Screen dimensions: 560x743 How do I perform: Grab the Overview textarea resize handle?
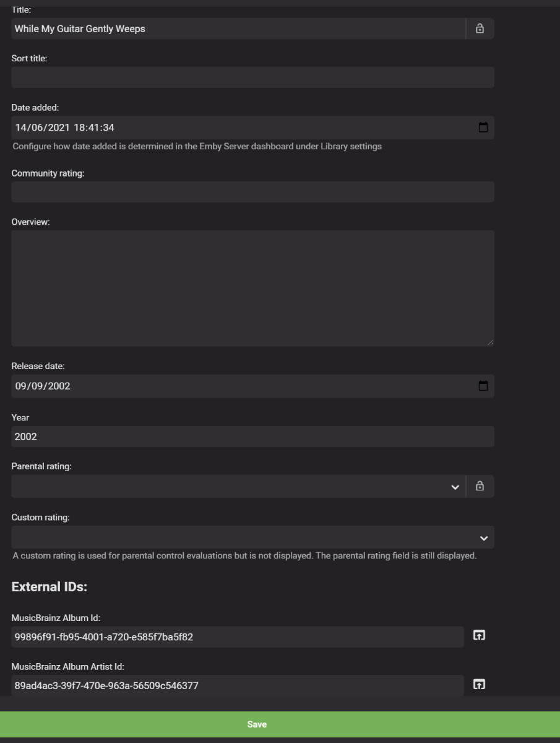tap(491, 342)
